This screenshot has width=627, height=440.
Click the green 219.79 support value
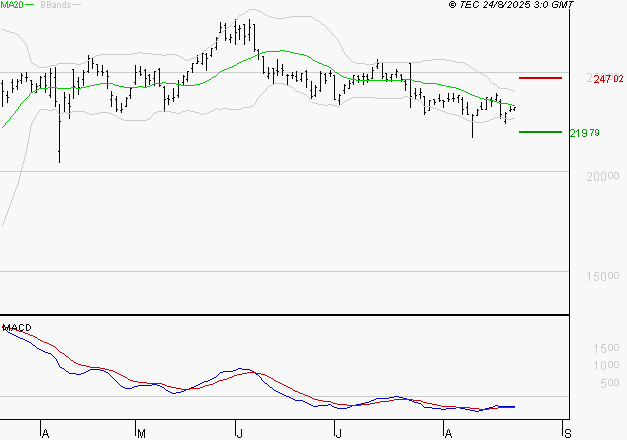(x=585, y=133)
